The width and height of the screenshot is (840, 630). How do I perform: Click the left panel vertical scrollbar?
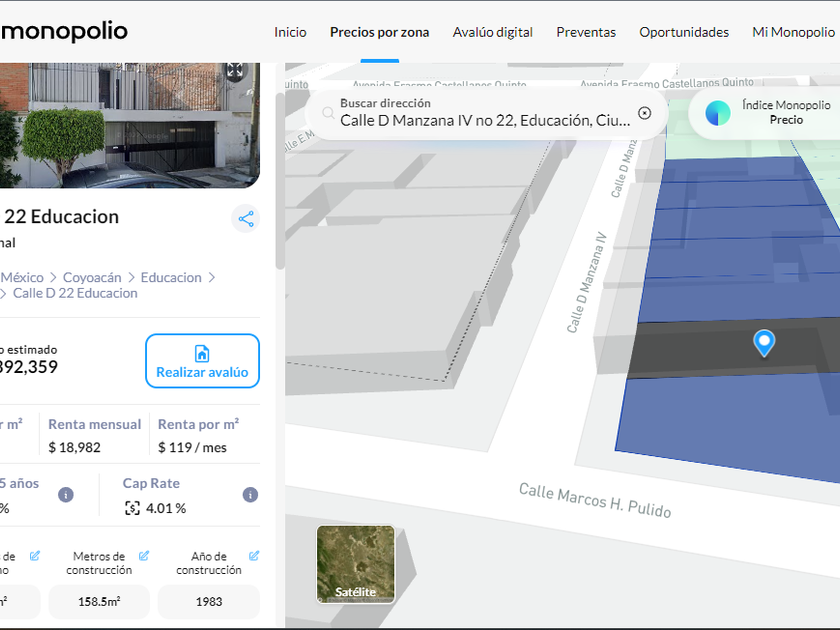point(280,181)
